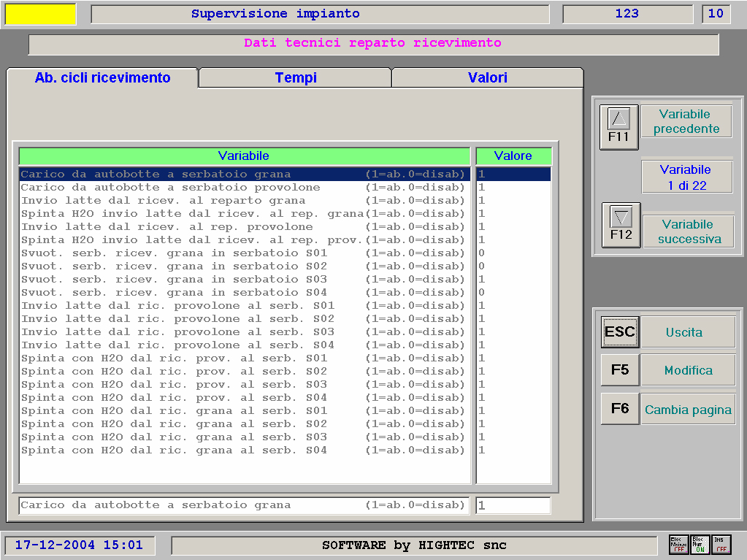
Task: Toggle the Bloc Maiusc indicator
Action: tap(678, 545)
